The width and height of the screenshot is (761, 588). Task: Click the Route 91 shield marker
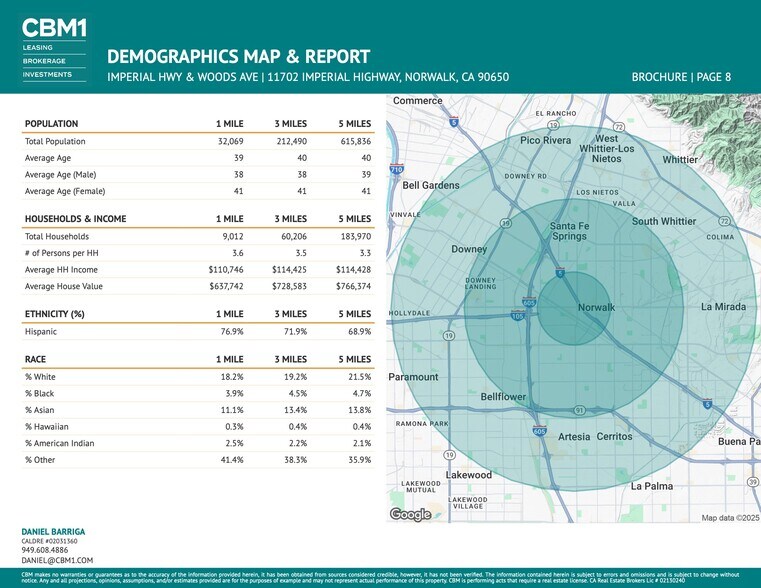point(579,410)
